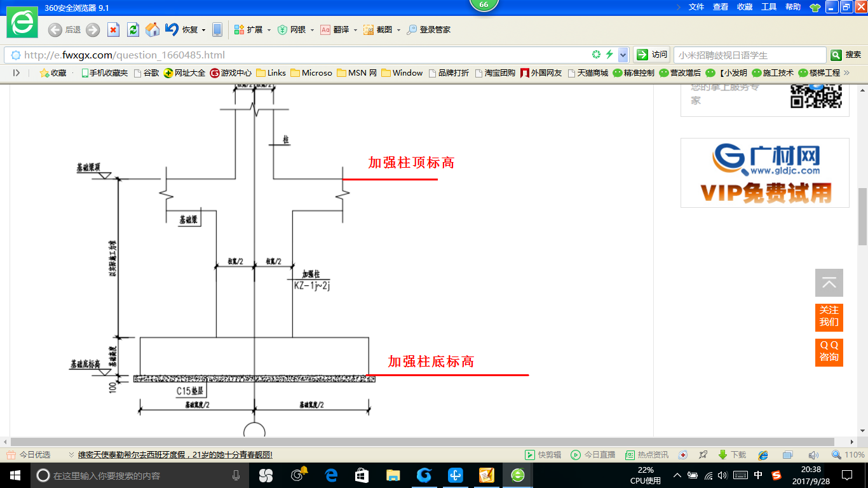
Task: Open the 收藏 menu in title bar
Action: [745, 7]
